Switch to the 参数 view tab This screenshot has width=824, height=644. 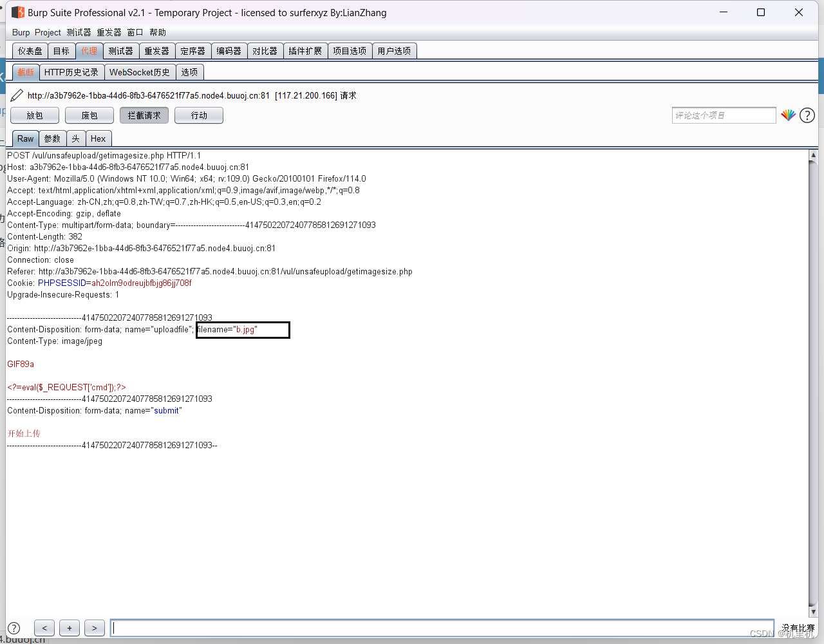click(52, 138)
